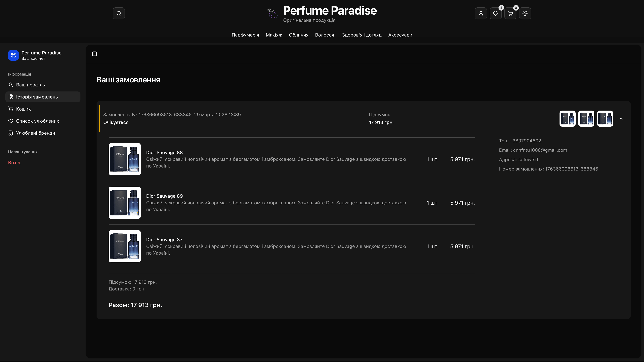Viewport: 644px width, 362px height.
Task: Open 'Ваш профіль' in the sidebar
Action: [x=30, y=85]
